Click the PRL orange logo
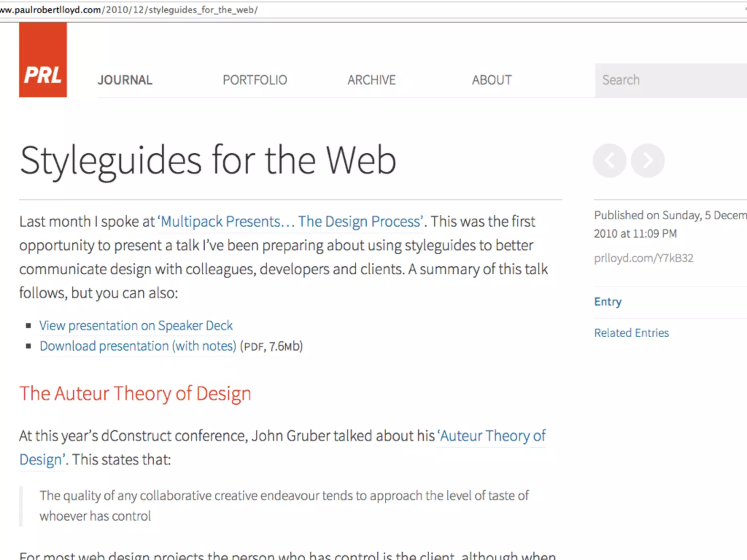This screenshot has width=747, height=560. click(43, 60)
